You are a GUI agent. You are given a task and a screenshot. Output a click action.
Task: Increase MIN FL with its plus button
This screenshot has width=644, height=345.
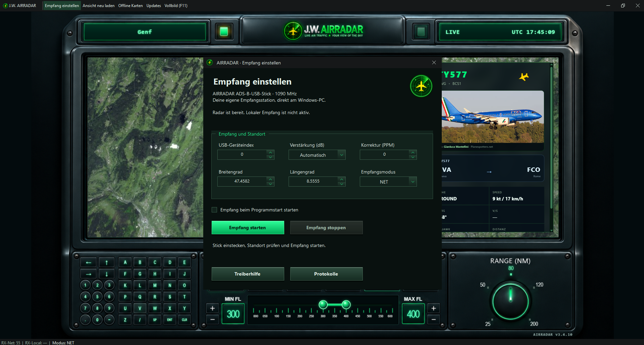[x=212, y=308]
